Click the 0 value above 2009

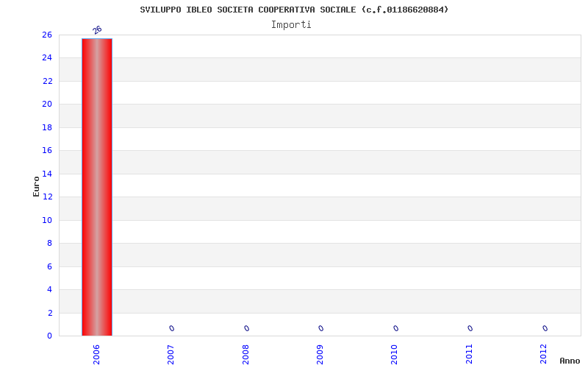[x=321, y=328]
